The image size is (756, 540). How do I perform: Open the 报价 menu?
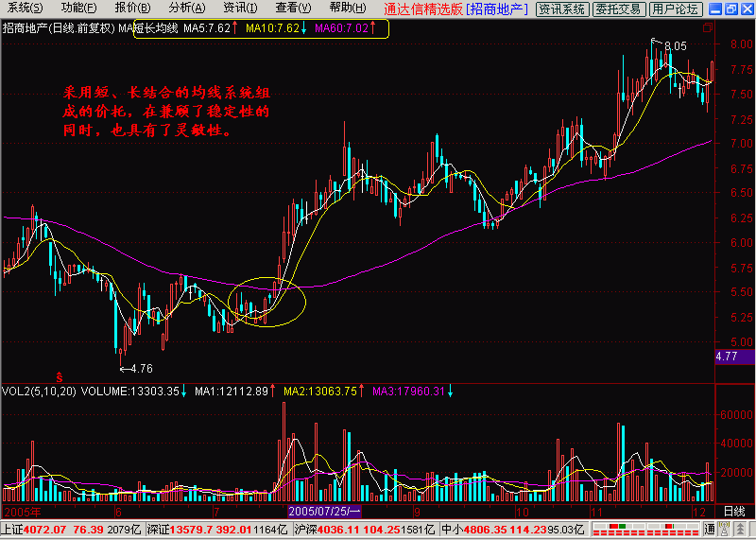coord(132,9)
